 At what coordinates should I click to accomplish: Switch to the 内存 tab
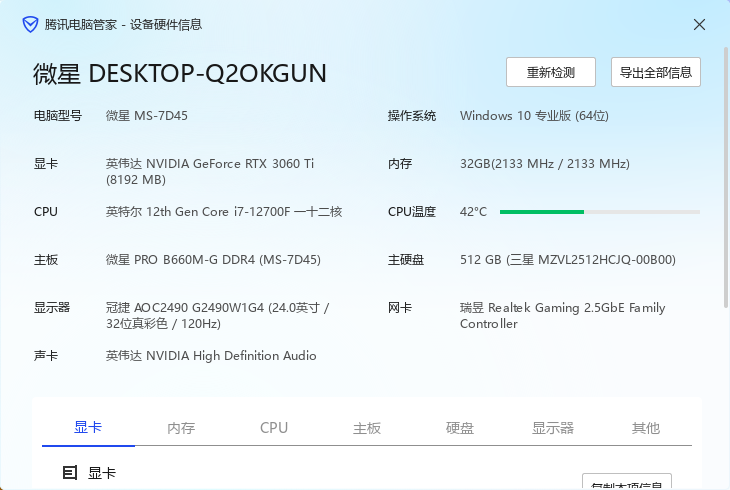(x=181, y=428)
